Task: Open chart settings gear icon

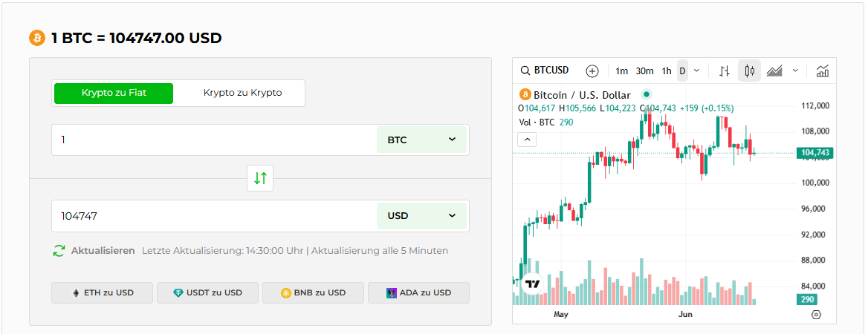Action: point(816,315)
